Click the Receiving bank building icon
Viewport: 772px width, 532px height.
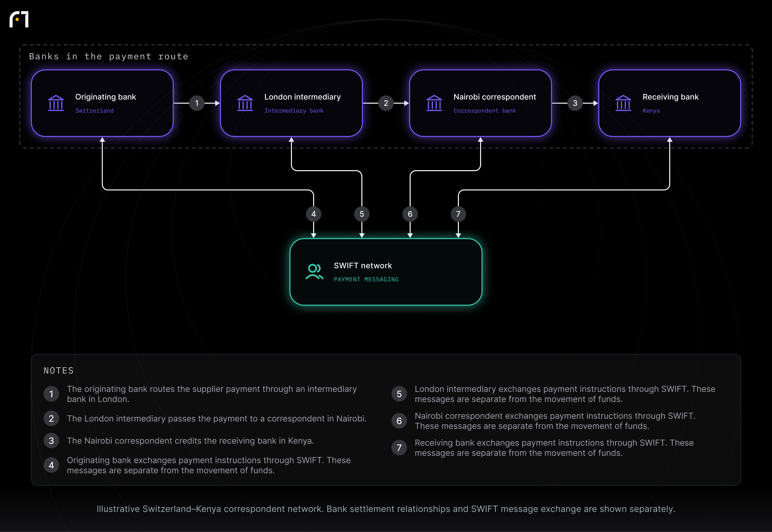(x=624, y=103)
